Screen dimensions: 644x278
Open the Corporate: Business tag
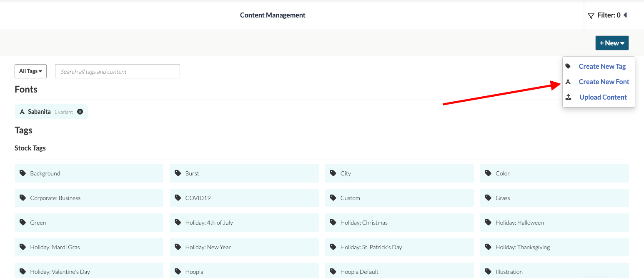click(89, 198)
